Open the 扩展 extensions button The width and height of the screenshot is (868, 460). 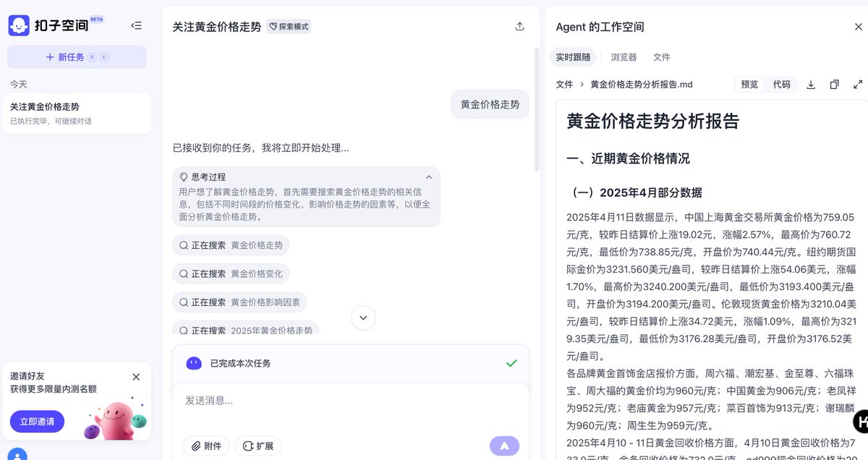click(x=258, y=446)
